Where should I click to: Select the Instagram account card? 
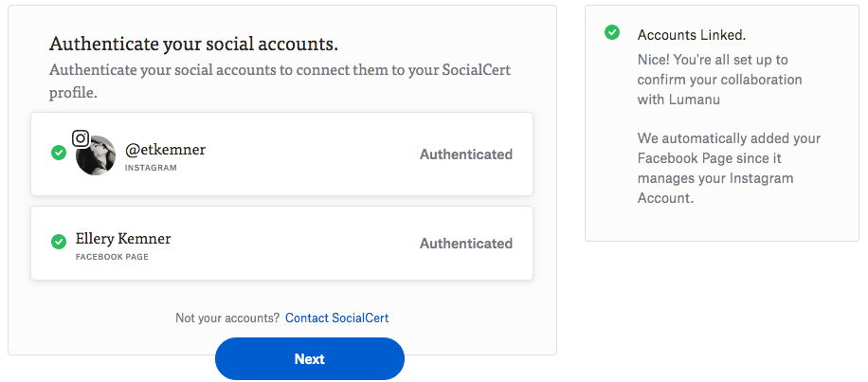pos(281,154)
